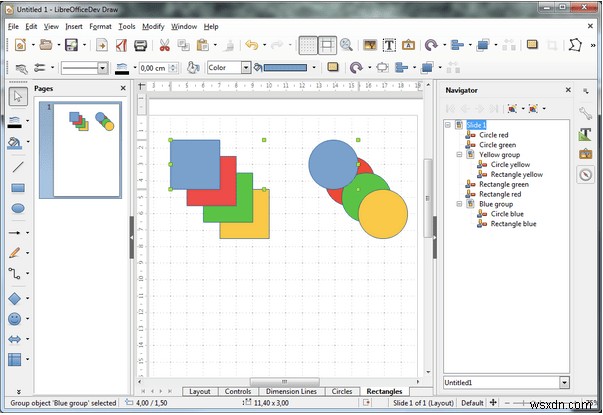Collapse the Yellow group tree node
The height and width of the screenshot is (415, 603).
pos(459,155)
